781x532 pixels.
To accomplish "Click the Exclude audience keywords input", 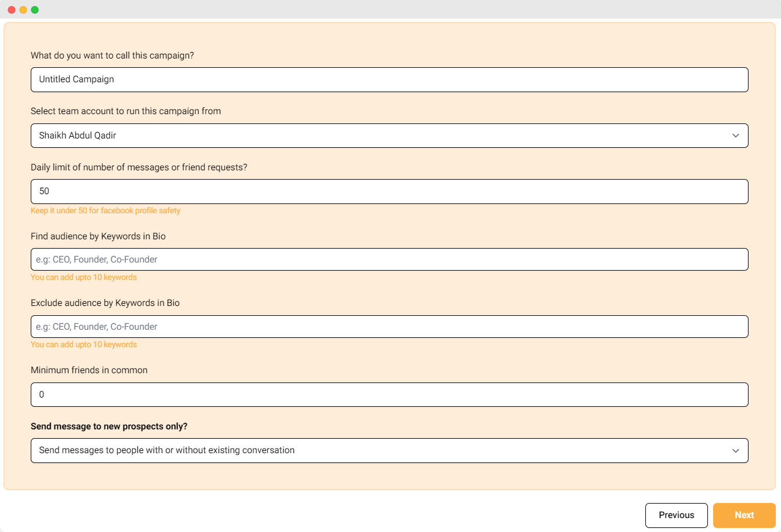I will (388, 327).
